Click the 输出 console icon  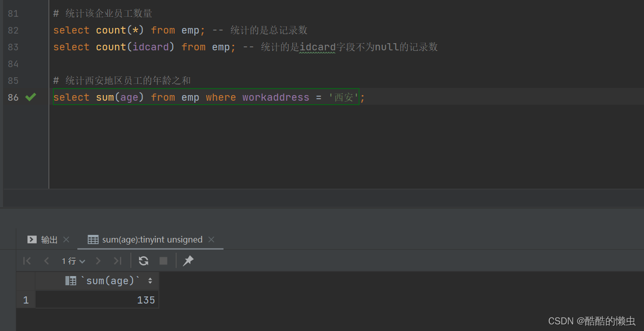tap(32, 239)
